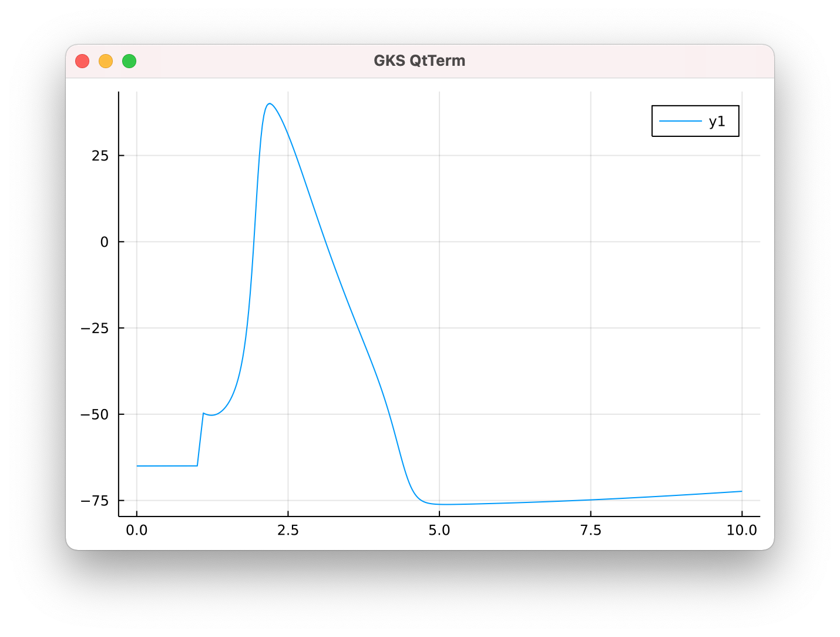The height and width of the screenshot is (637, 840).
Task: Click the 0.0 x-axis tick label
Action: click(x=137, y=531)
